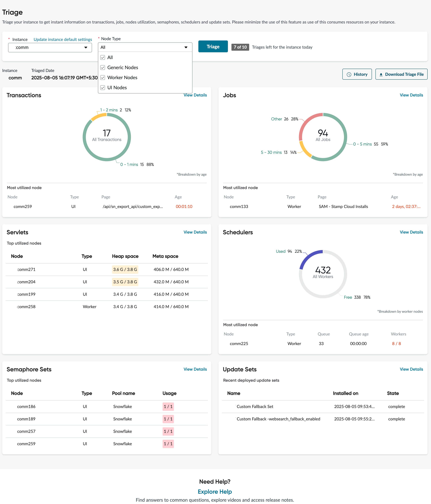The height and width of the screenshot is (504, 431).
Task: Select servlet node comm271
Action: tap(26, 270)
